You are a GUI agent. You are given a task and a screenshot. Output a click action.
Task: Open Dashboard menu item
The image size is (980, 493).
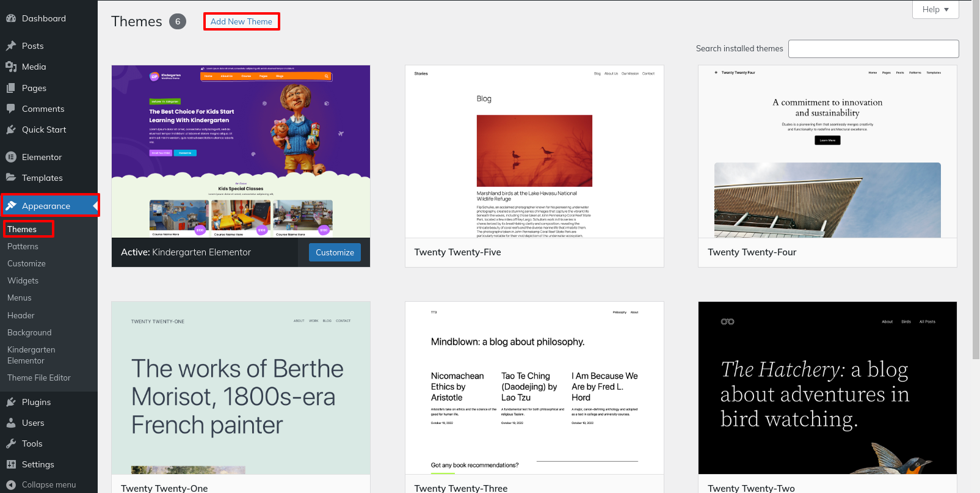[x=49, y=18]
